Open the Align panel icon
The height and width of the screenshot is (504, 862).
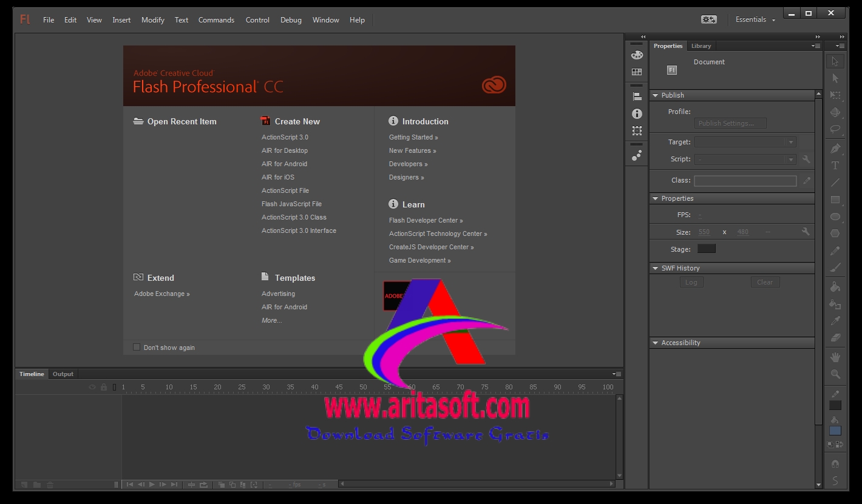[637, 96]
